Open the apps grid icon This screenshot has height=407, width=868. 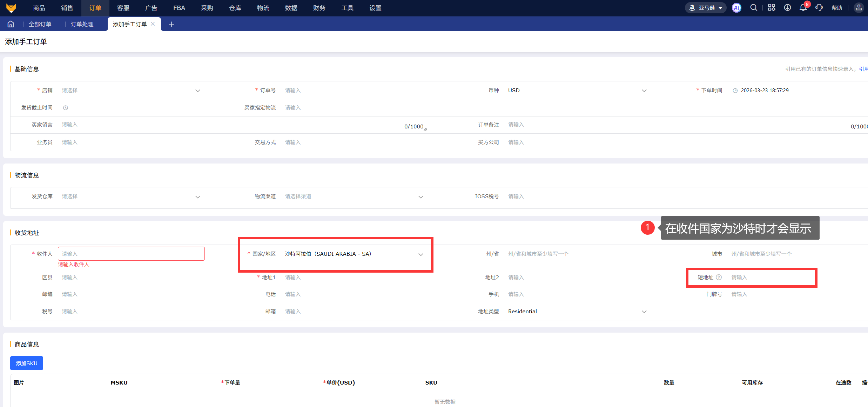tap(771, 8)
